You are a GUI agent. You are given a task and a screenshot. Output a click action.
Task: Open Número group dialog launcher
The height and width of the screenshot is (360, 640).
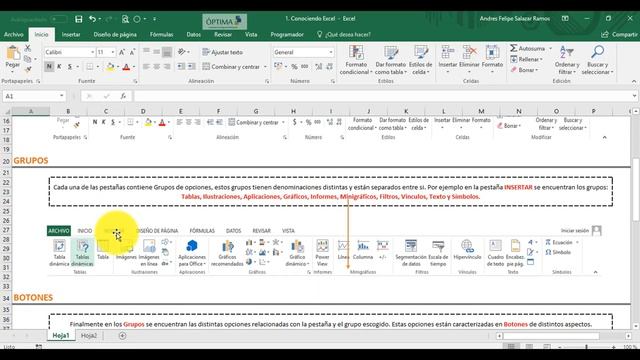point(333,82)
